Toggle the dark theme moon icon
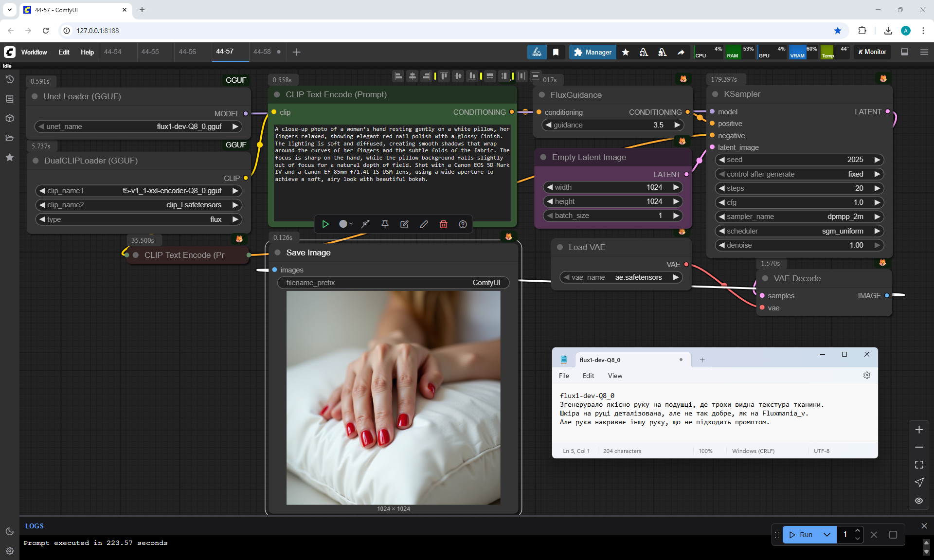 (x=9, y=531)
